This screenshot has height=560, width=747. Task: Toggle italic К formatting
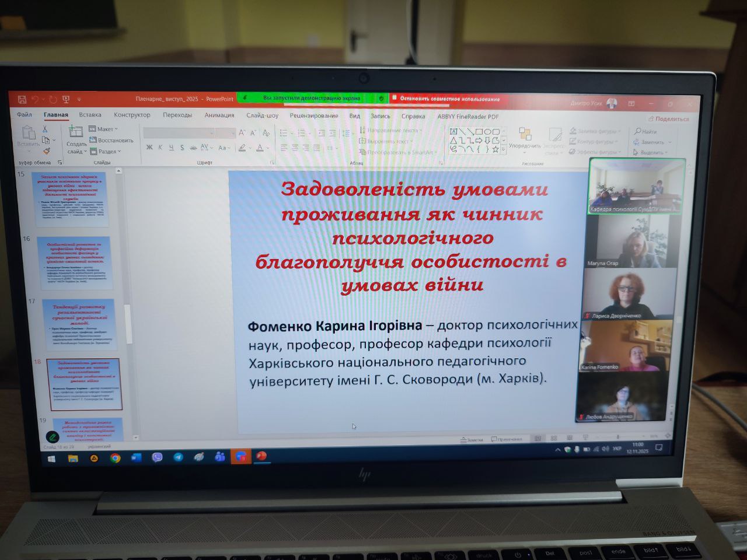(160, 148)
